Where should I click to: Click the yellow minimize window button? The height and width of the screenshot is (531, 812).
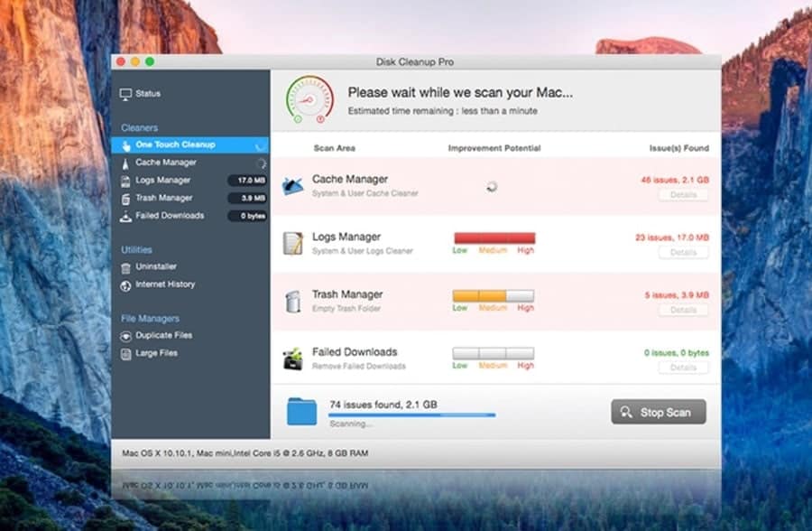click(x=135, y=61)
